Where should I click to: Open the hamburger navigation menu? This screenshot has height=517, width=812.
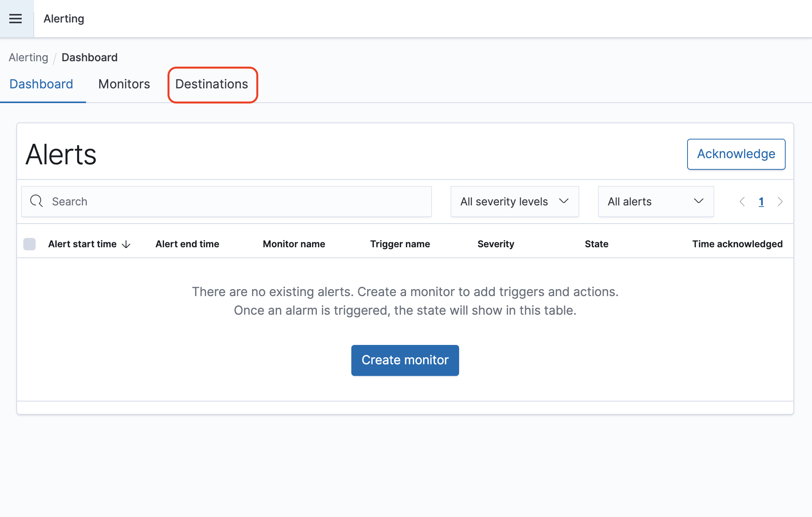[x=16, y=19]
